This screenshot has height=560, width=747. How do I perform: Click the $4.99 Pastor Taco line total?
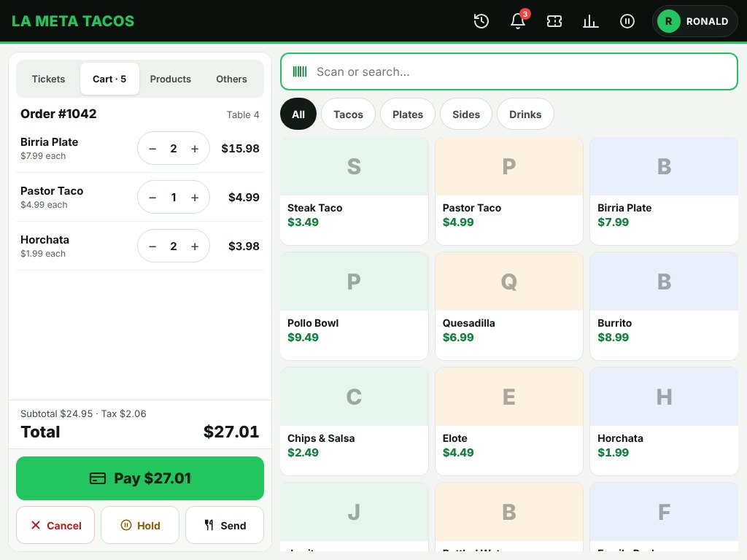coord(244,197)
